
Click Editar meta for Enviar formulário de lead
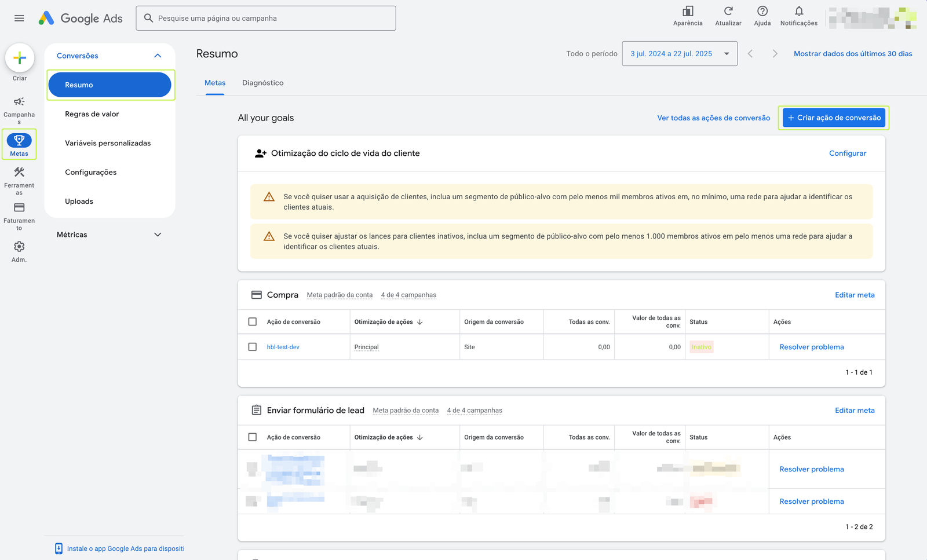[x=855, y=411]
